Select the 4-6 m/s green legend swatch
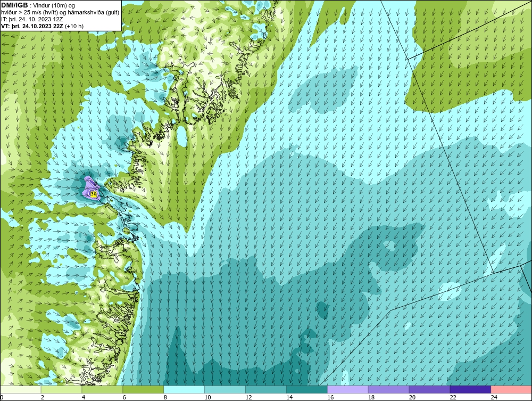The width and height of the screenshot is (532, 401). [x=102, y=389]
